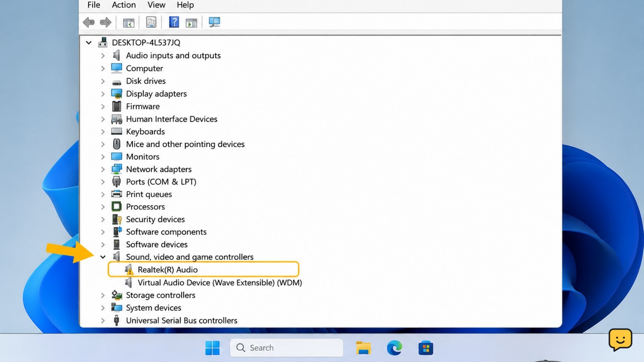Click the Processors icon
This screenshot has height=362, width=644.
coord(116,206)
